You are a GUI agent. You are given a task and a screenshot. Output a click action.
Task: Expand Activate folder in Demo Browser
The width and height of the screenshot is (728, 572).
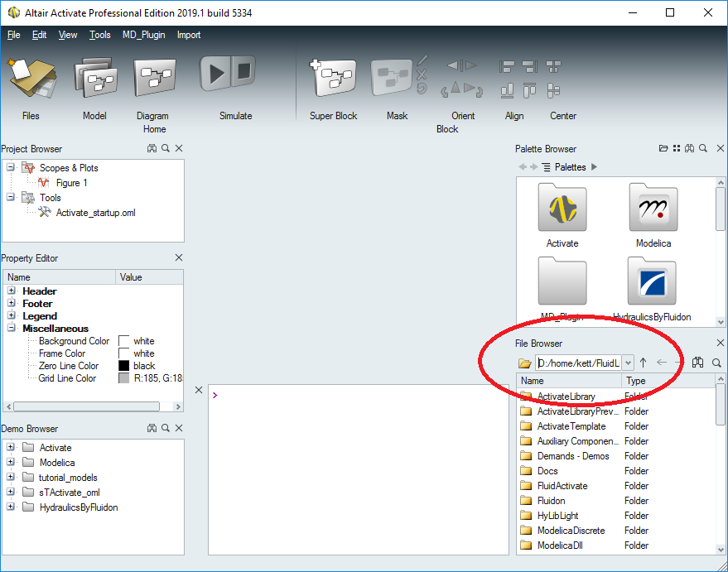point(10,447)
